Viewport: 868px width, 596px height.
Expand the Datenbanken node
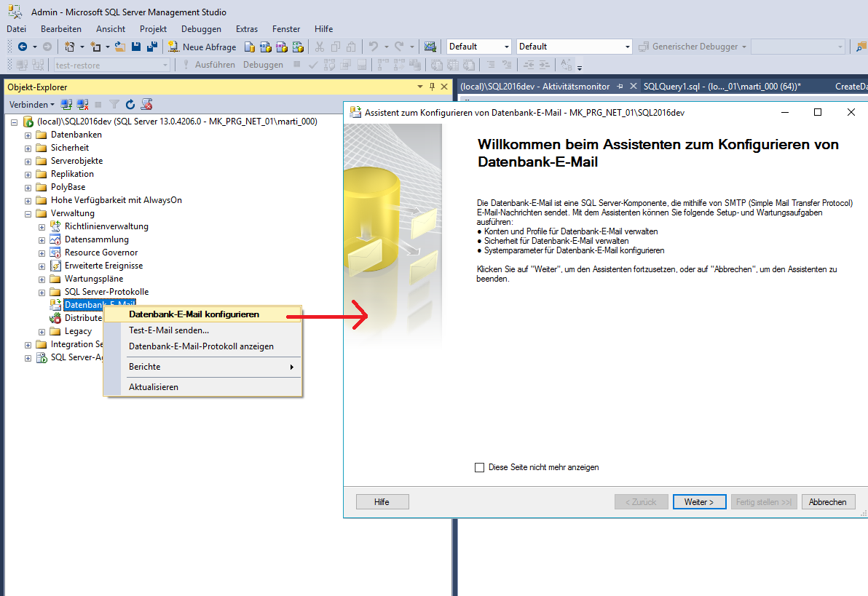(28, 135)
